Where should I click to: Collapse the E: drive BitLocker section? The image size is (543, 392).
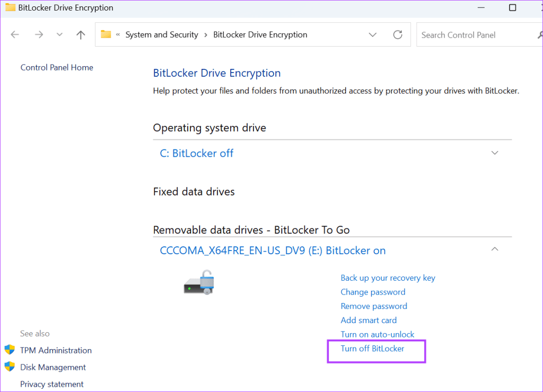click(495, 249)
